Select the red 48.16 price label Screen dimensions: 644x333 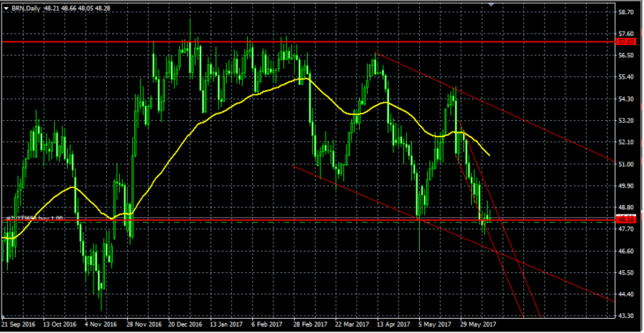626,220
